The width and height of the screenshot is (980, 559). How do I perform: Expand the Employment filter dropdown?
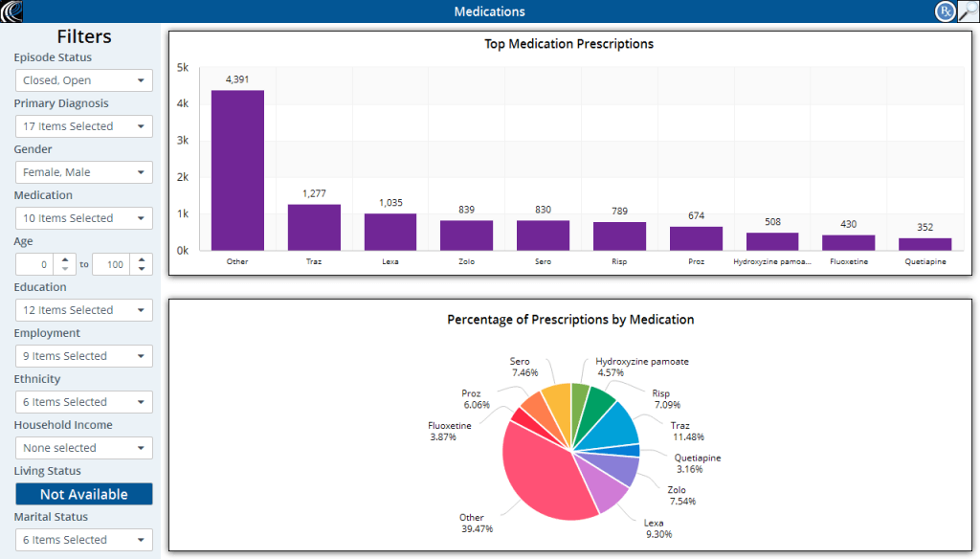[83, 356]
